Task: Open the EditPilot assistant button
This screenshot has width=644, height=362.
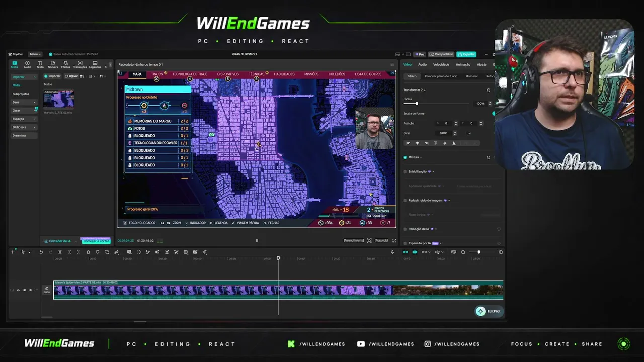Action: coord(489,311)
